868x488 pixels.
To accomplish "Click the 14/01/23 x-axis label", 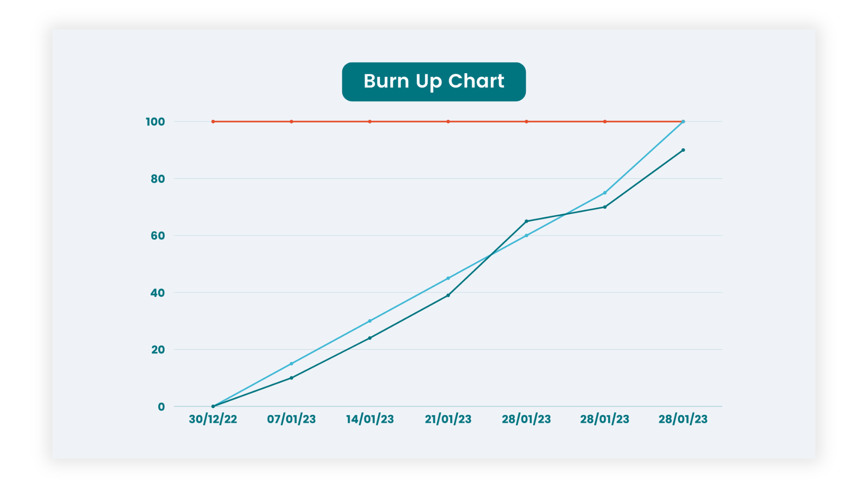I will point(370,419).
